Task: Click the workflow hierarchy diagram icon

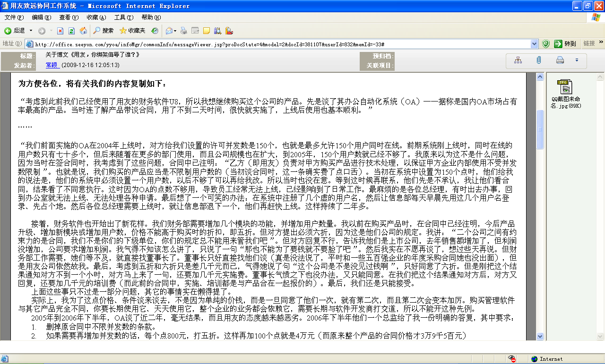Action: click(518, 60)
